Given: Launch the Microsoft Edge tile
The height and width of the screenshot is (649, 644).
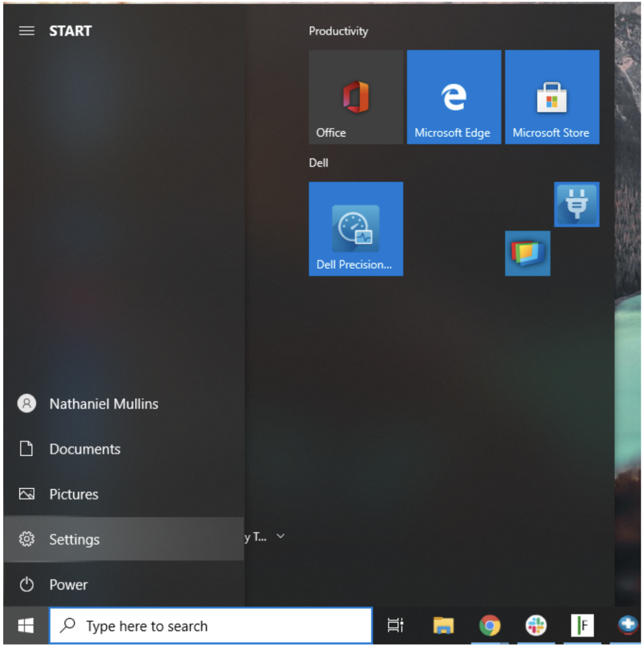Looking at the screenshot, I should 454,98.
